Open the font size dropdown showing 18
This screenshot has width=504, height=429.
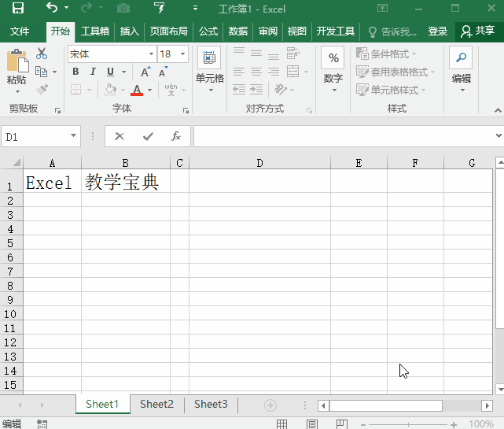tap(183, 54)
